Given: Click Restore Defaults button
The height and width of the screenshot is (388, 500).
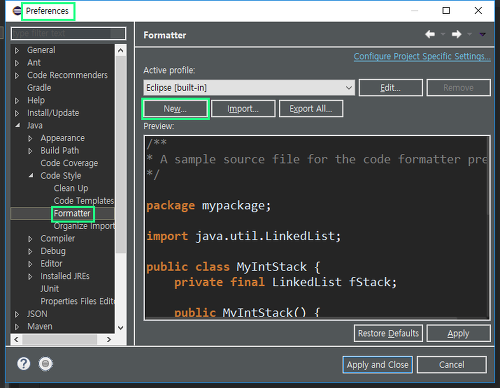Looking at the screenshot, I should coord(388,333).
